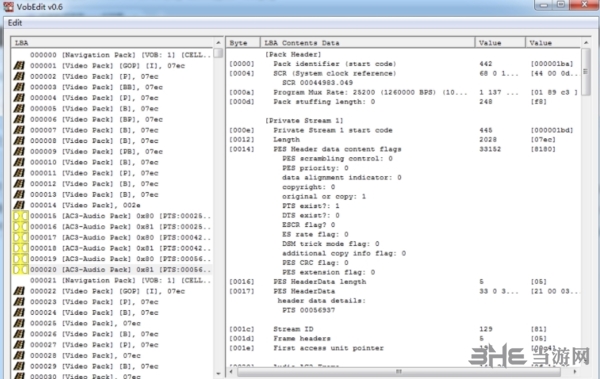Select the First access unit pointer row
600x379 pixels.
coord(404,348)
